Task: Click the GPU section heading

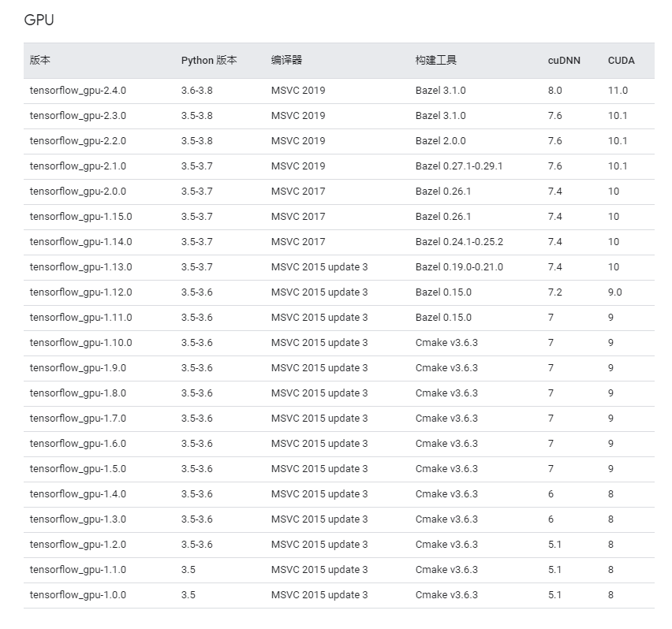Action: pos(39,20)
